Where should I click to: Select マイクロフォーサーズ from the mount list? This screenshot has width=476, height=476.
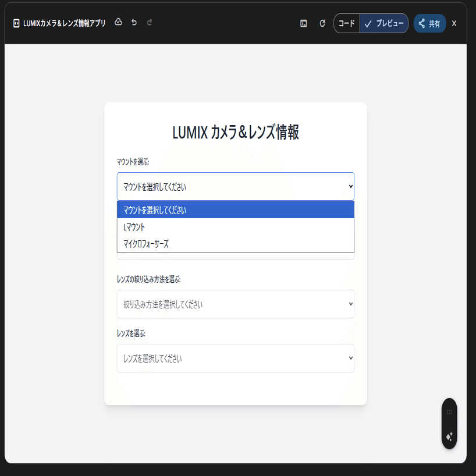(235, 243)
